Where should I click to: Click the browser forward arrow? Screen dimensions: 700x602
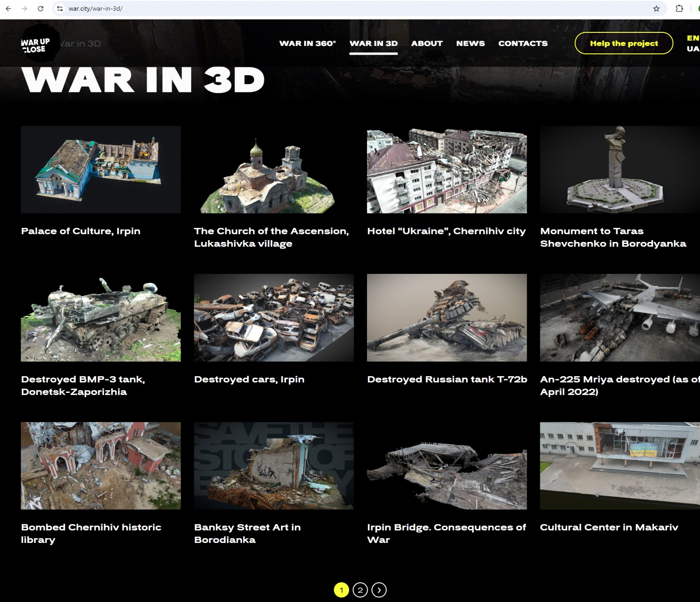pyautogui.click(x=24, y=9)
